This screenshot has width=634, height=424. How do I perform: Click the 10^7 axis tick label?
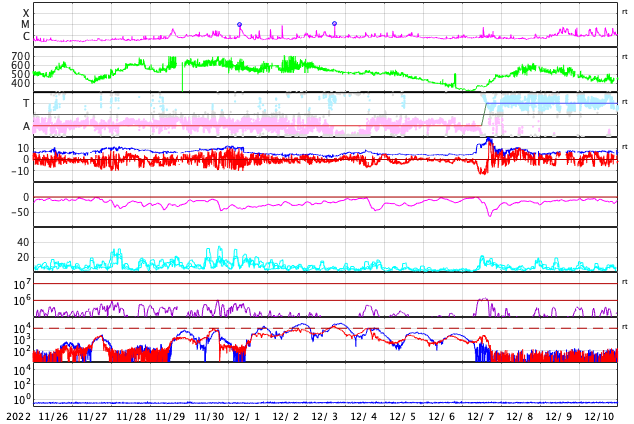[x=22, y=284]
